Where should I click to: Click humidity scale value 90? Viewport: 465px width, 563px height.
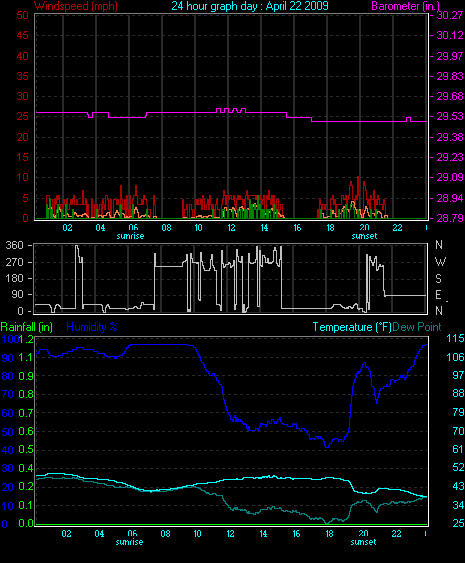point(8,358)
